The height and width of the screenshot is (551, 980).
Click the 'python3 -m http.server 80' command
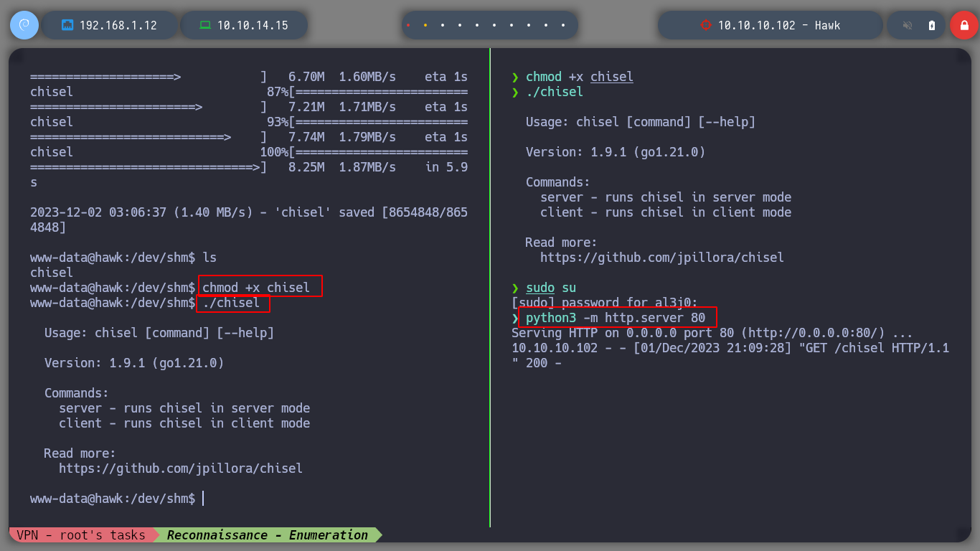[616, 318]
